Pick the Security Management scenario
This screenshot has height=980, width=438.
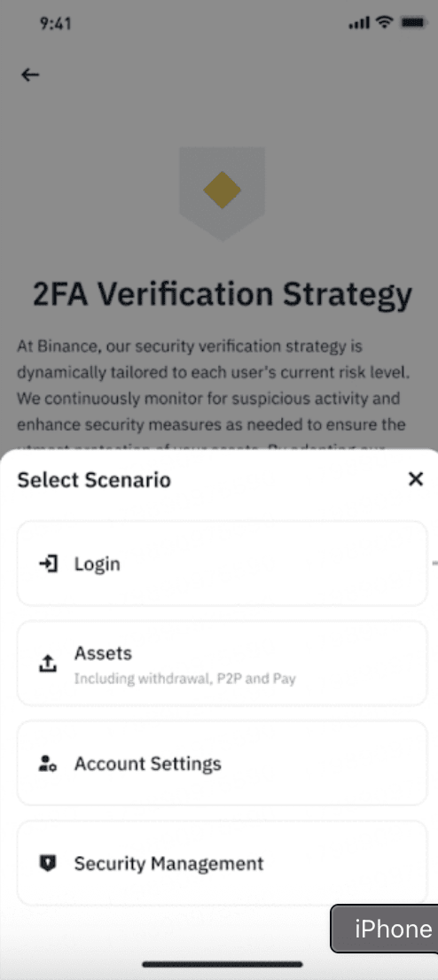pyautogui.click(x=223, y=864)
